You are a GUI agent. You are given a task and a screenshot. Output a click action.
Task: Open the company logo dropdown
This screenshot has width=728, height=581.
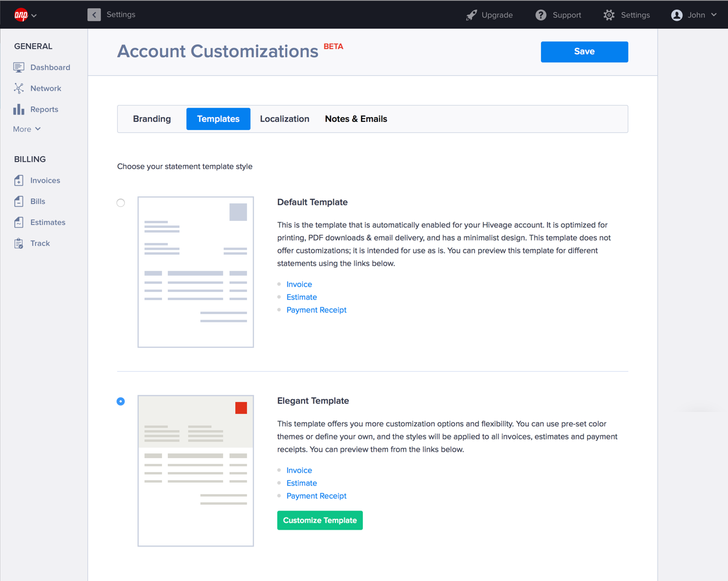click(x=25, y=15)
